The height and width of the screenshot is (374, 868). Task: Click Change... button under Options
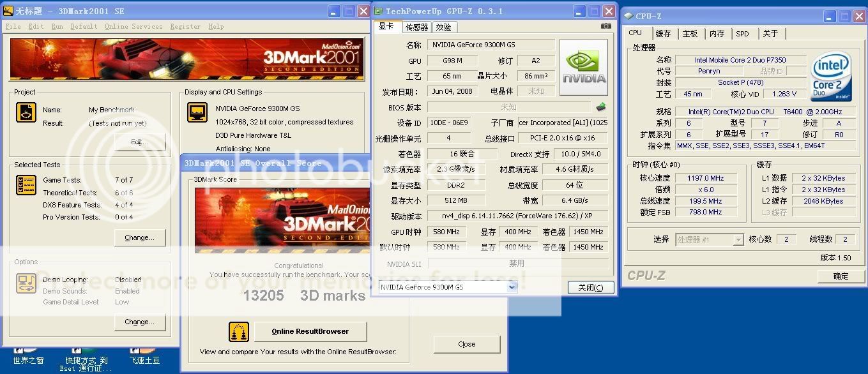140,322
